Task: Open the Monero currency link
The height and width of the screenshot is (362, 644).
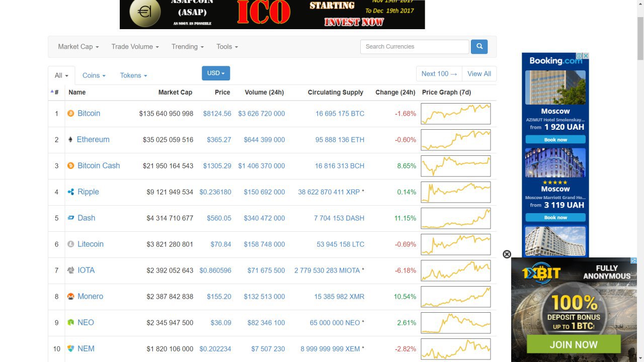Action: tap(90, 297)
